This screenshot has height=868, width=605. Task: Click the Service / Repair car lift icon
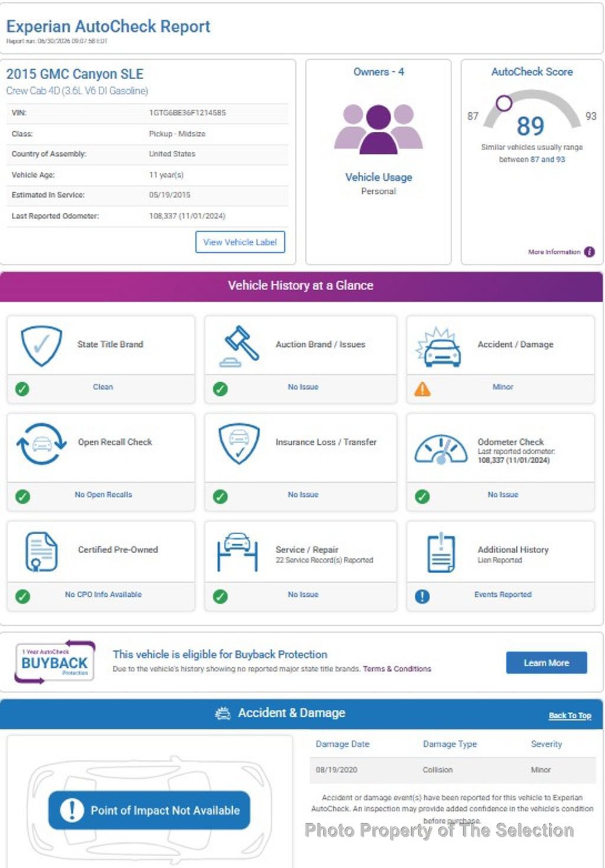pyautogui.click(x=238, y=552)
